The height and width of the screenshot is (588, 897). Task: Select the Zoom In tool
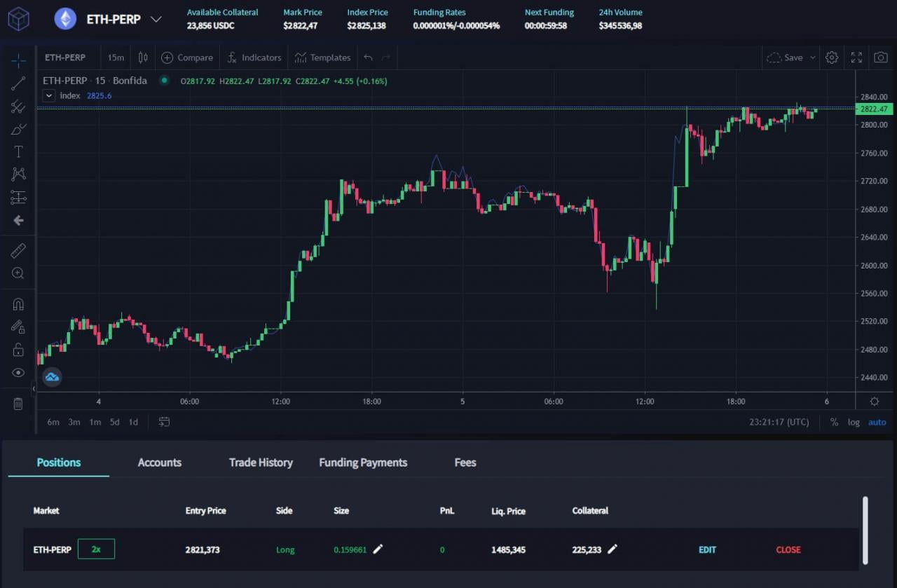pyautogui.click(x=18, y=273)
